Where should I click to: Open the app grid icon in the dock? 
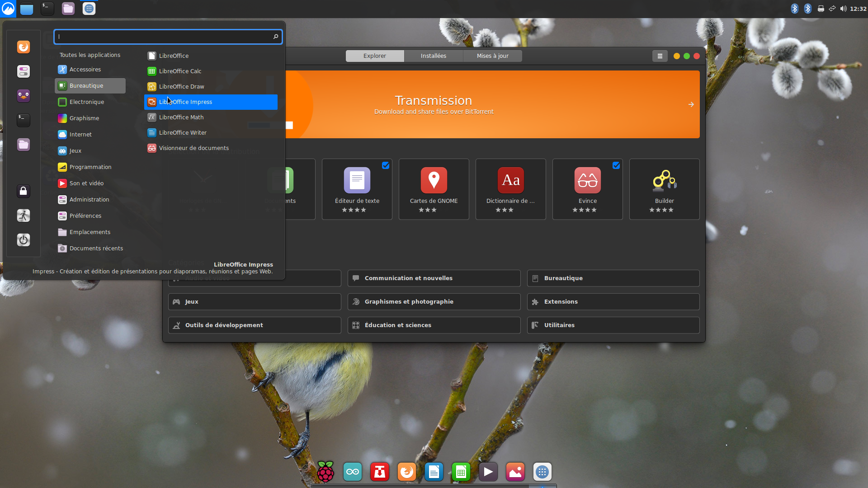(x=542, y=472)
